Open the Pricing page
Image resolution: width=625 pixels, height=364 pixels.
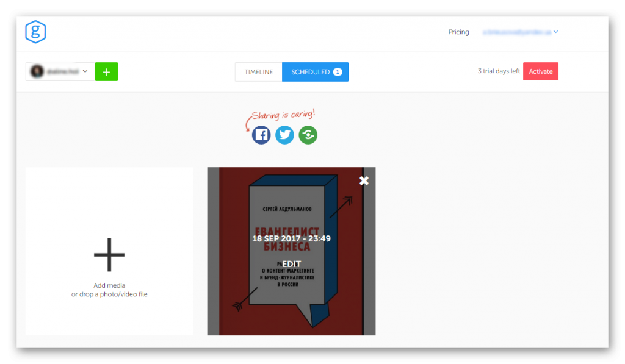tap(458, 32)
